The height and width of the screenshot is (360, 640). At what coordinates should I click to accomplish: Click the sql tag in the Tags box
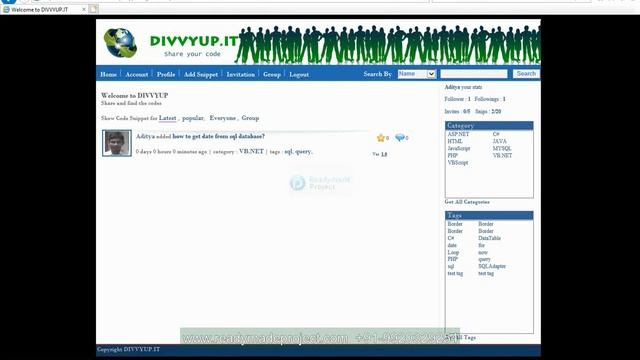(451, 267)
